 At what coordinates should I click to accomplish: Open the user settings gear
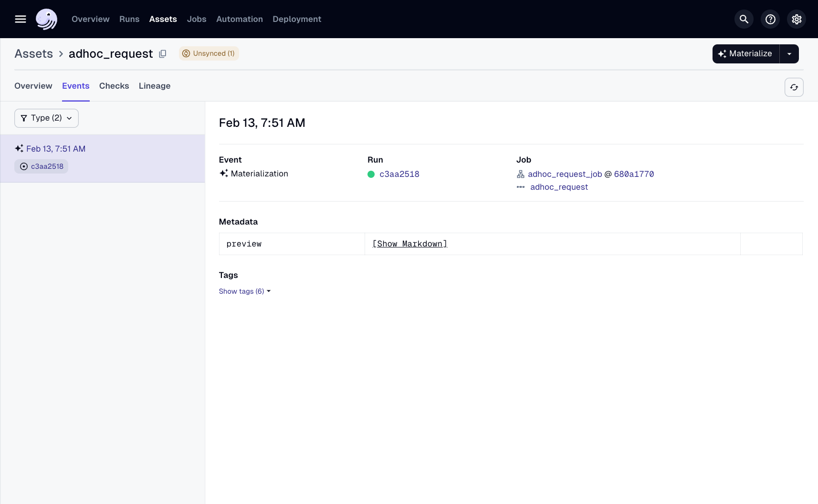pyautogui.click(x=796, y=19)
